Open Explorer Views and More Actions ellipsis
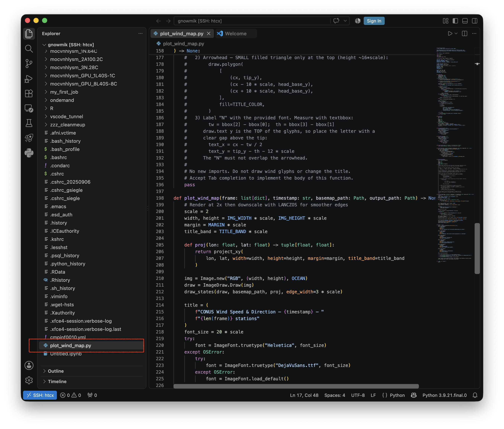 140,34
